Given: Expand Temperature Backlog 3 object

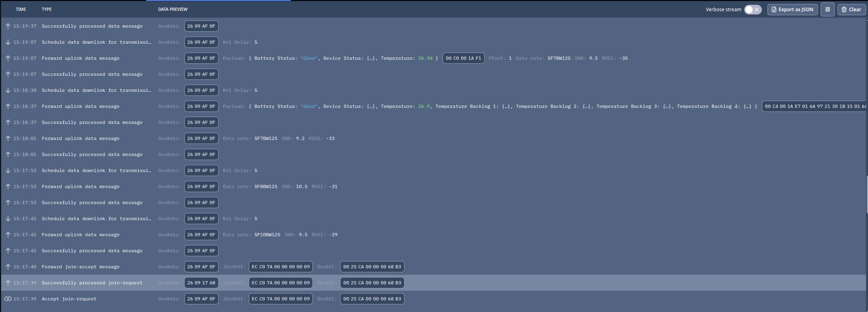Looking at the screenshot, I should click(667, 106).
